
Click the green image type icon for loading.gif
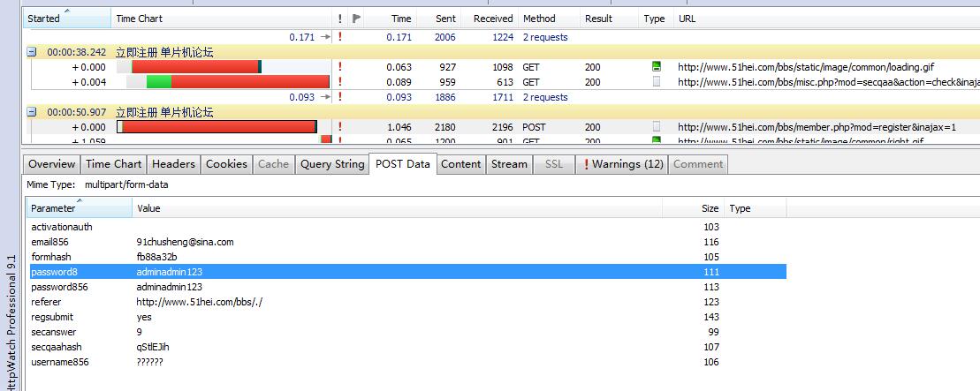point(656,67)
